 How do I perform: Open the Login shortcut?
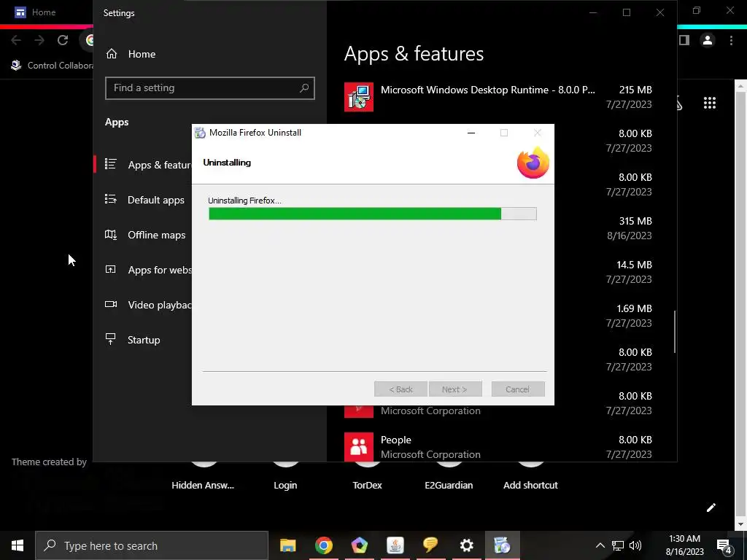tap(285, 485)
